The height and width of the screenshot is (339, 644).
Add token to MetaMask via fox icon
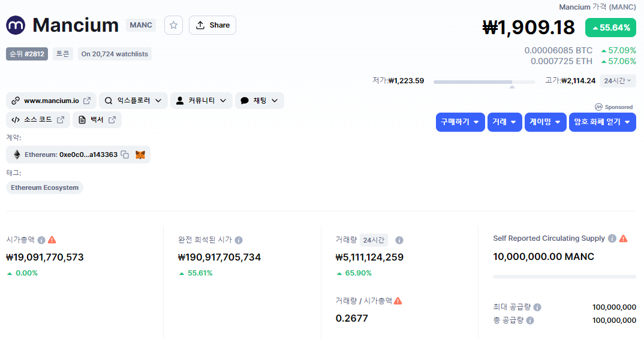point(140,155)
